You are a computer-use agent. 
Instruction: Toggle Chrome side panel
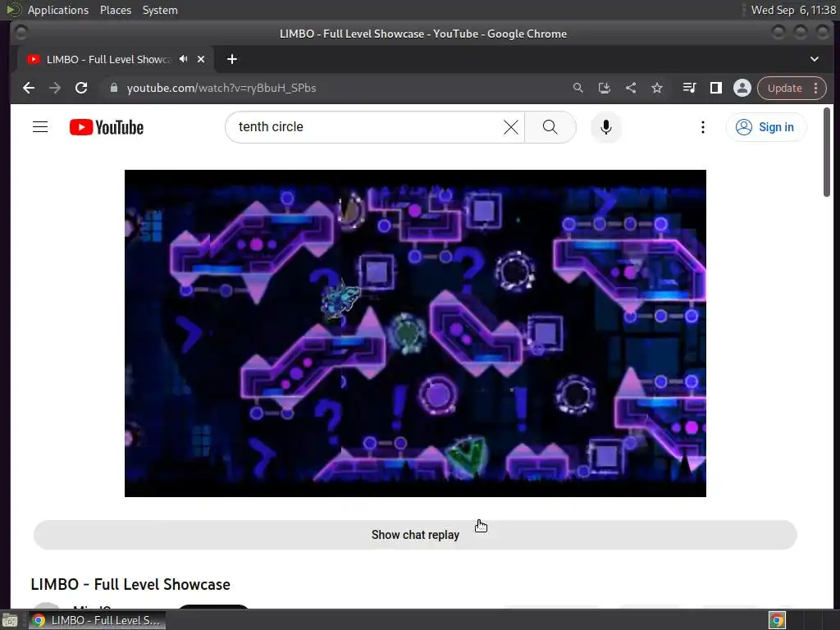coord(715,88)
